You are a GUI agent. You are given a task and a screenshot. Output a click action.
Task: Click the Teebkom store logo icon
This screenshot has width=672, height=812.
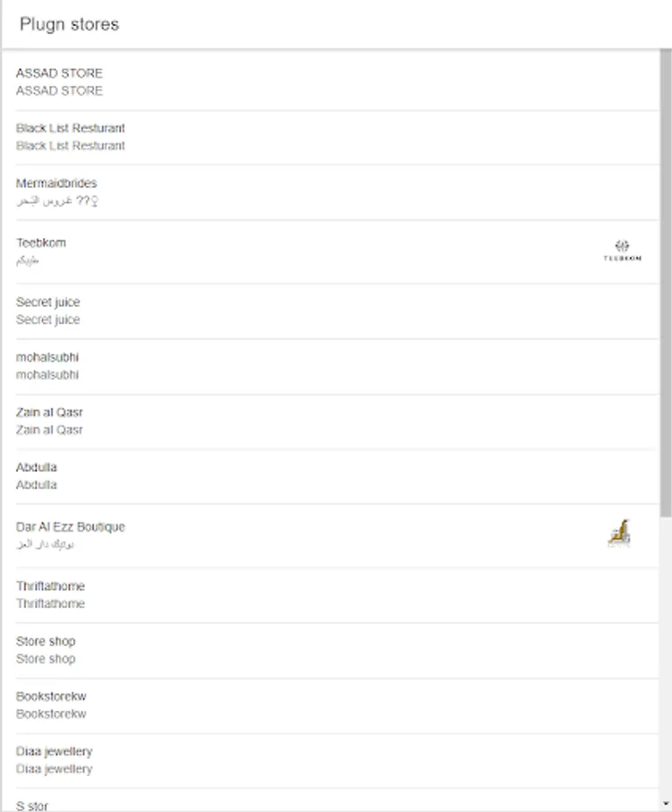(621, 251)
